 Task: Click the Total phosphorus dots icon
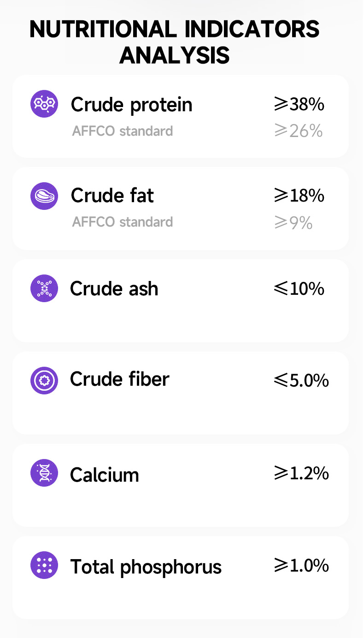(44, 565)
